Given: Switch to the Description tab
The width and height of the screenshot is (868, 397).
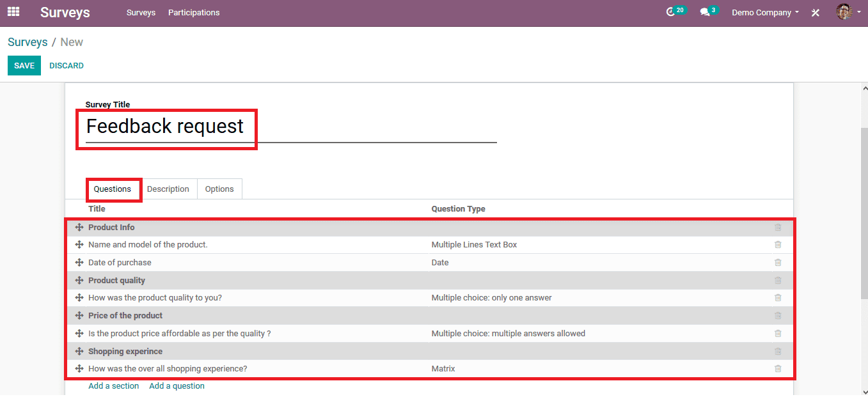Looking at the screenshot, I should pos(168,189).
